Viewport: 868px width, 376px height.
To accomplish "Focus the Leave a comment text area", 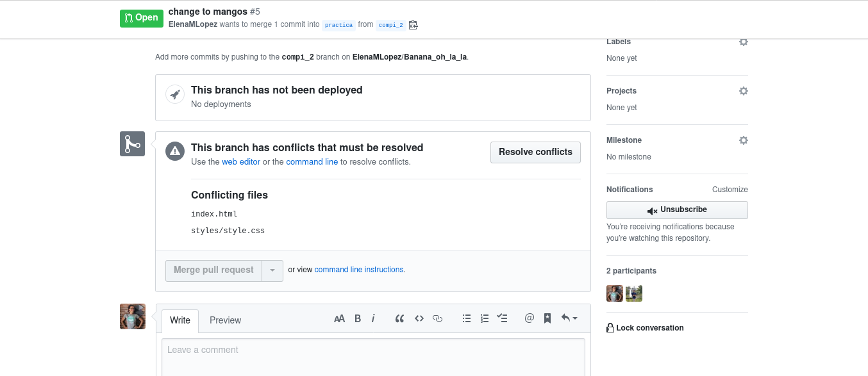I will (x=373, y=357).
